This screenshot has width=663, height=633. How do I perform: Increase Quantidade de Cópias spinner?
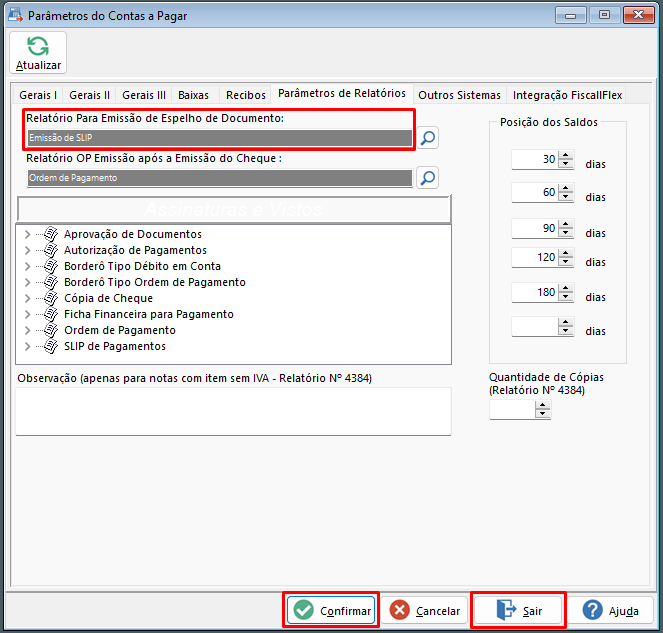543,405
